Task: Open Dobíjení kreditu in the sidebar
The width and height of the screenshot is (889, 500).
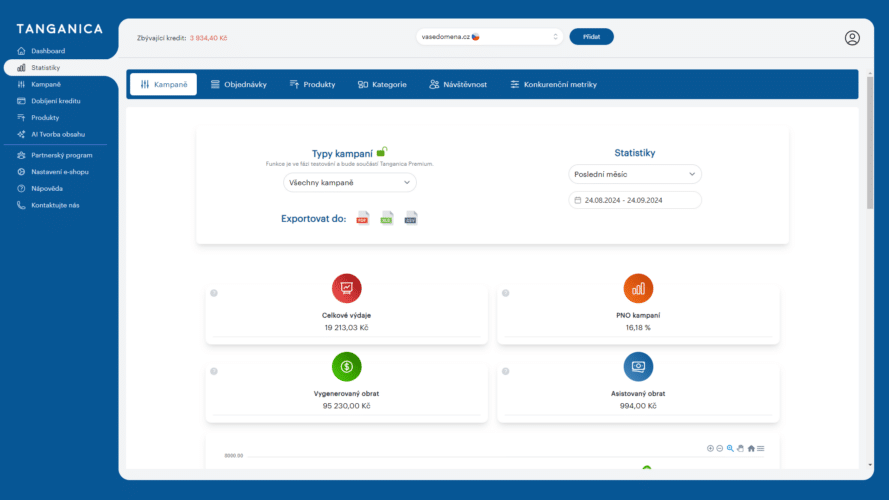Action: [56, 101]
